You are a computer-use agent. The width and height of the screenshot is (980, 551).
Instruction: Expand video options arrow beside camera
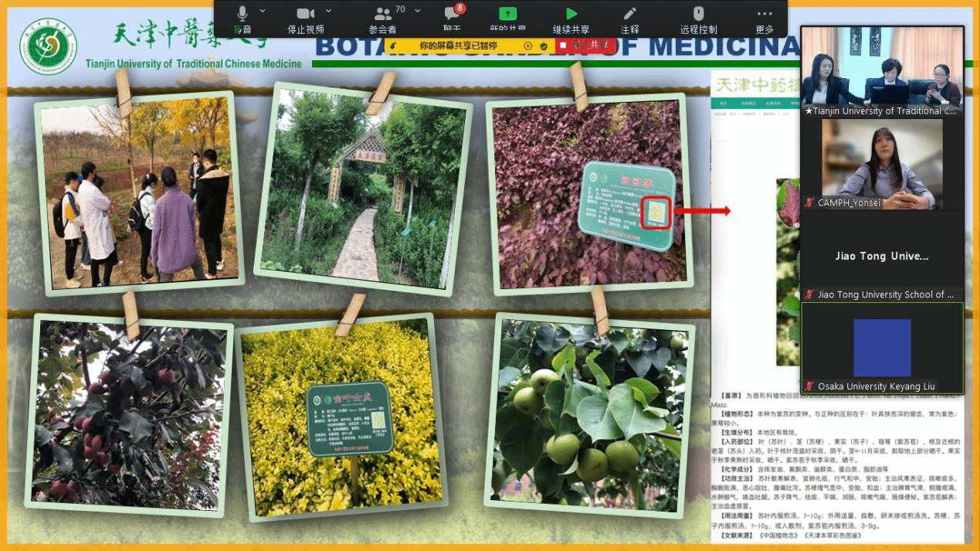pyautogui.click(x=329, y=11)
